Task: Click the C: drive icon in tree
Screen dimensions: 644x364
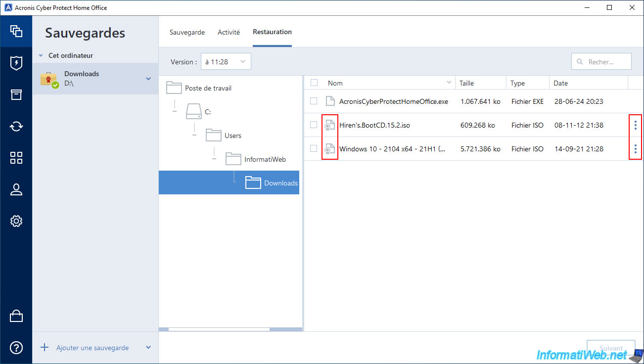Action: 194,112
